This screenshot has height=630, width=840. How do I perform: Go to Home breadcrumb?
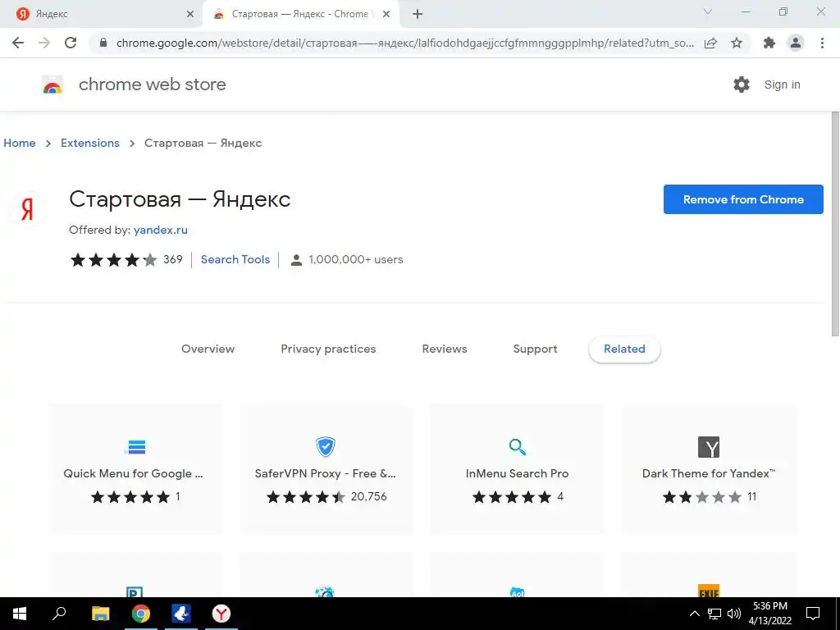click(x=20, y=143)
